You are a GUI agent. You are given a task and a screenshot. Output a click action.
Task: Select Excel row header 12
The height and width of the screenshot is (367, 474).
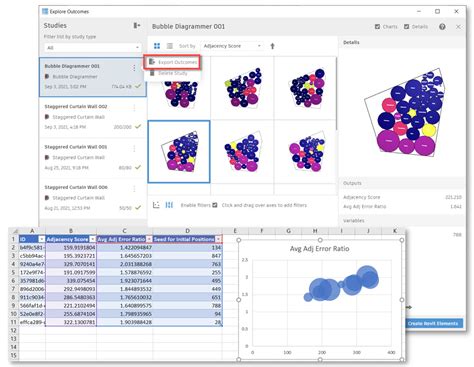(13, 330)
